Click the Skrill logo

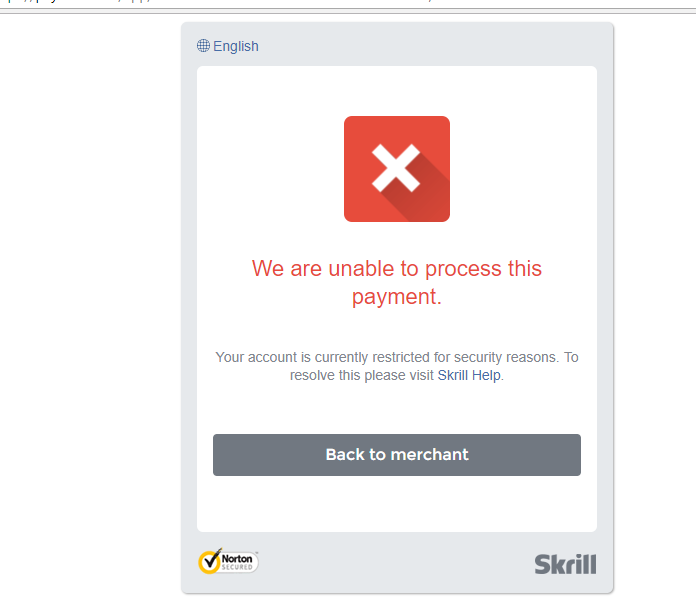pos(565,564)
